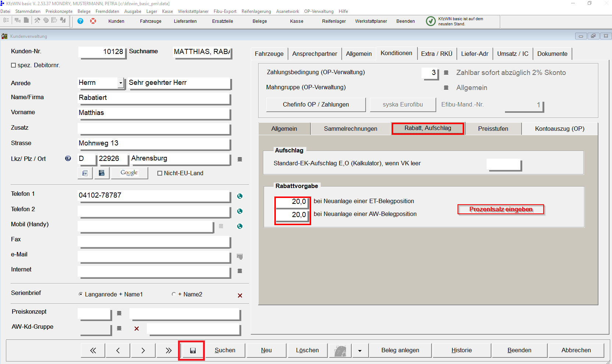The width and height of the screenshot is (612, 364).
Task: Open the Historie button
Action: pos(462,350)
